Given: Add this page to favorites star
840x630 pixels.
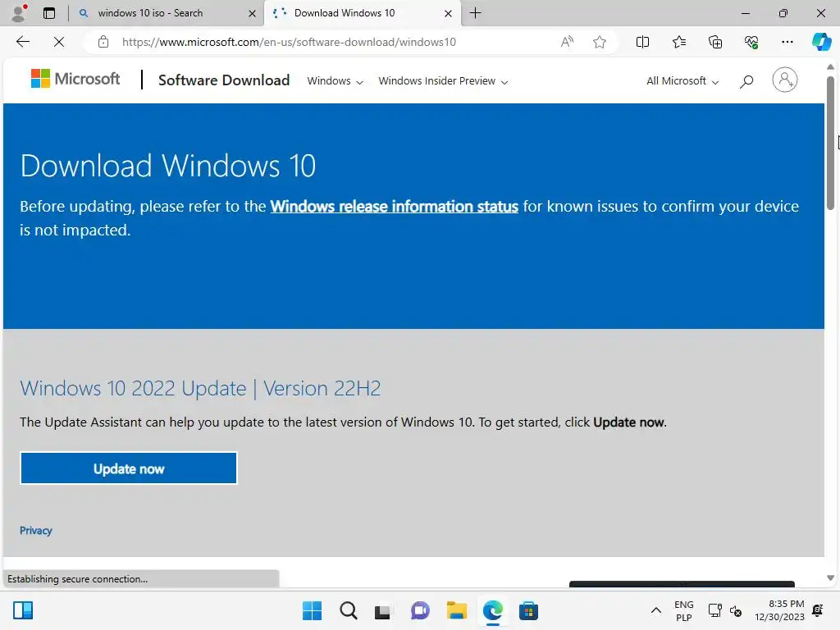Looking at the screenshot, I should tap(600, 42).
